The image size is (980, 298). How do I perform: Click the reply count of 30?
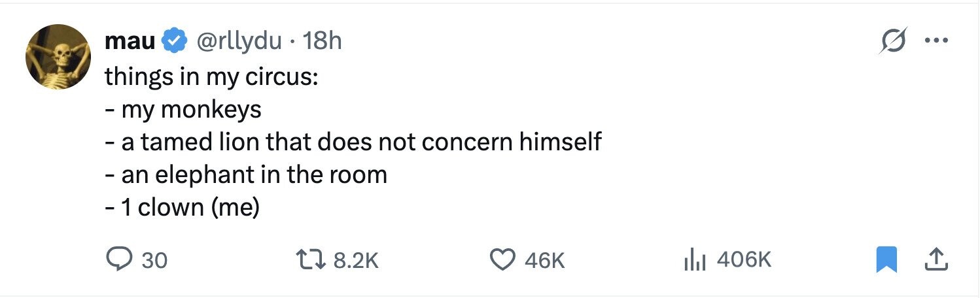154,261
